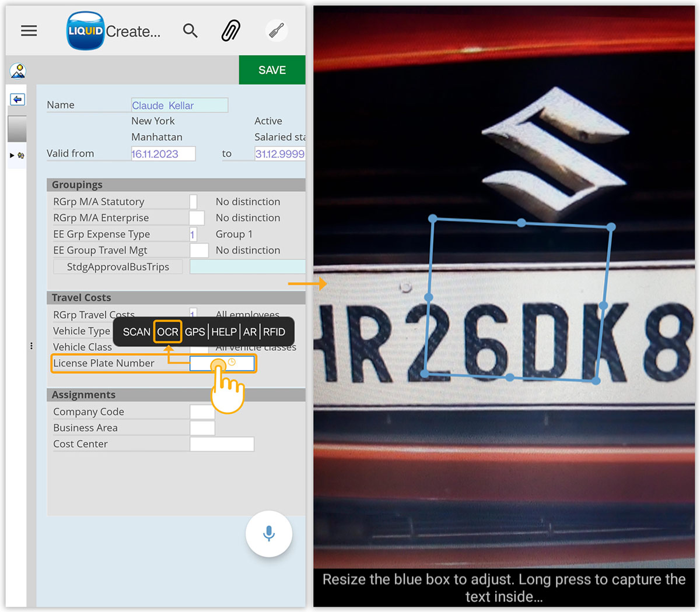Click the Name field with Claude Kellar

pyautogui.click(x=180, y=105)
